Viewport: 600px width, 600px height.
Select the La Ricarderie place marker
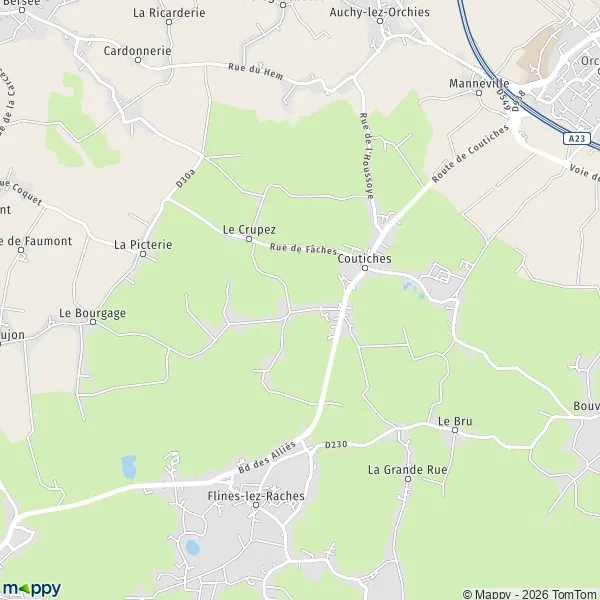point(169,22)
